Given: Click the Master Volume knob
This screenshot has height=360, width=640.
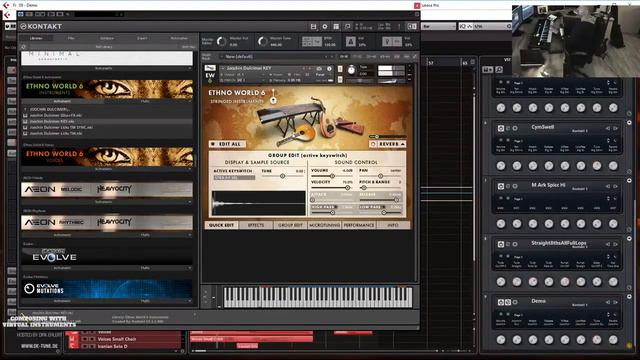Looking at the screenshot, I should [x=221, y=41].
